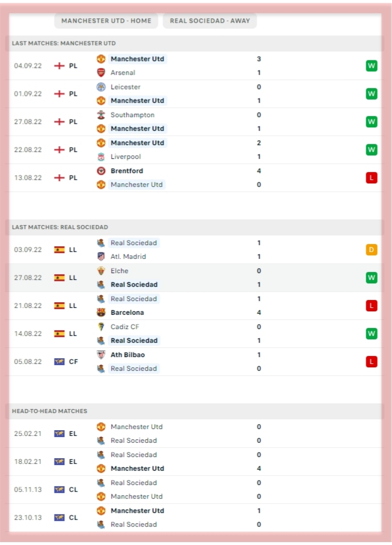Click the Brentford club crest icon
This screenshot has height=545, width=392.
point(101,171)
